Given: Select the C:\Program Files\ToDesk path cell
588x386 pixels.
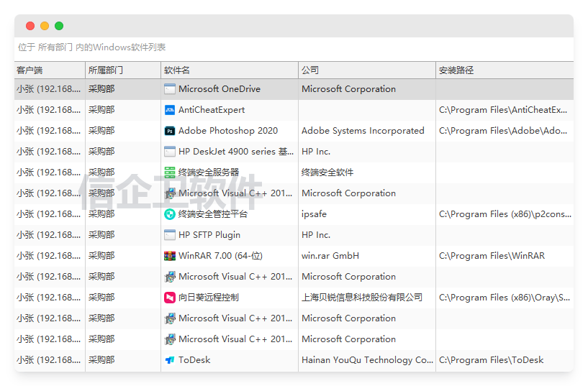Looking at the screenshot, I should click(491, 360).
